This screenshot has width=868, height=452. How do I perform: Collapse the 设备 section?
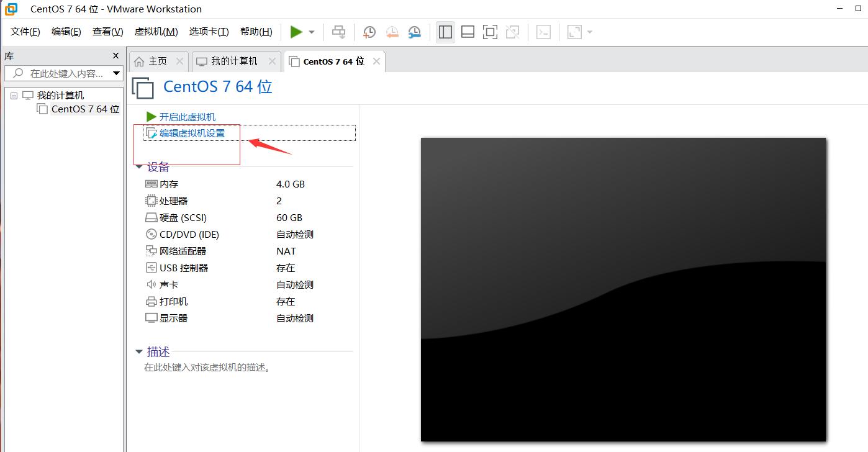[139, 166]
